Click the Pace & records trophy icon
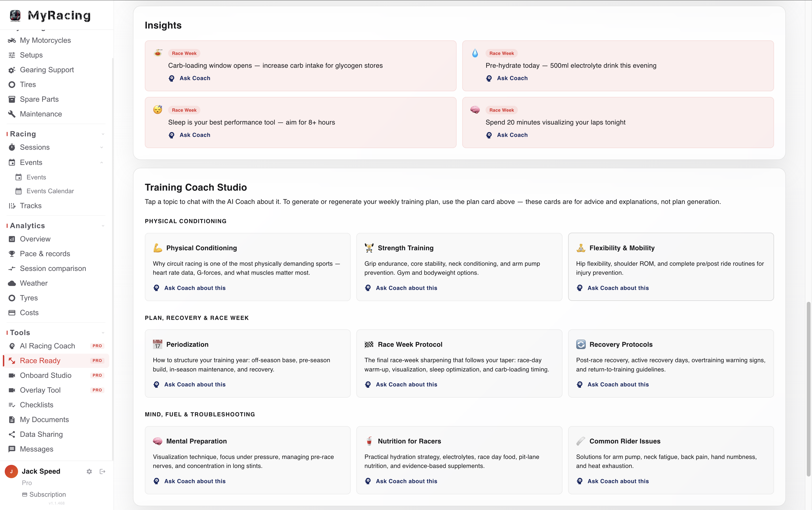The width and height of the screenshot is (812, 510). [x=12, y=254]
